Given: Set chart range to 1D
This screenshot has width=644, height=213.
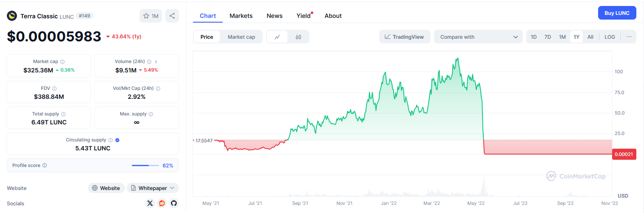Looking at the screenshot, I should pyautogui.click(x=533, y=37).
